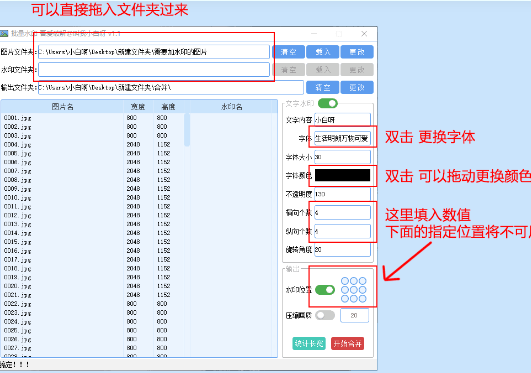Click the 横向个数 horizontal count field
Screen dimensions: 531x373
click(342, 213)
